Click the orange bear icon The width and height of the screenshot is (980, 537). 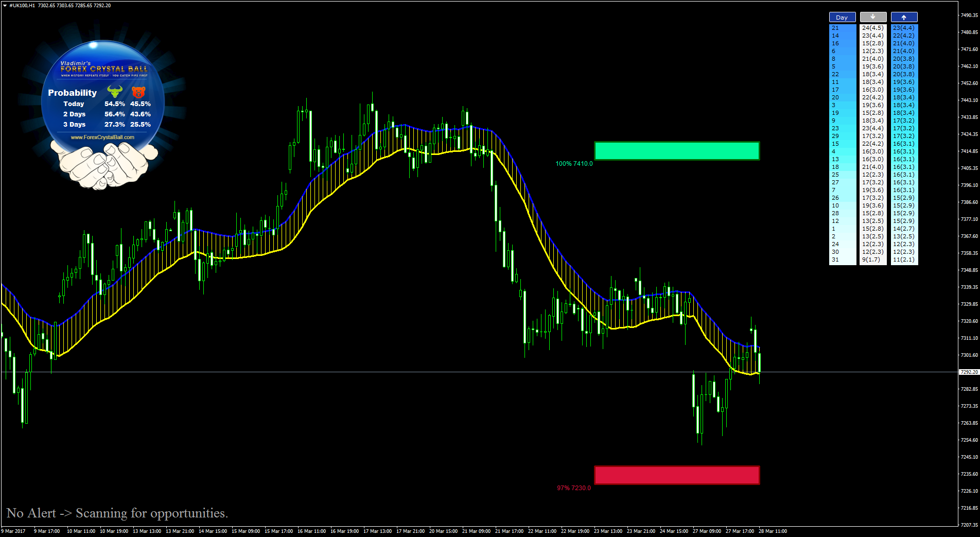coord(138,92)
